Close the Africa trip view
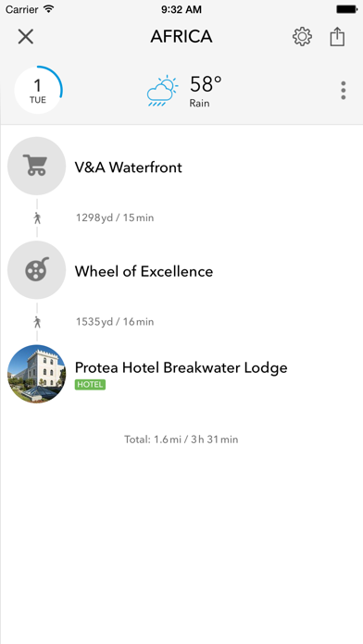363x644 pixels. 26,37
